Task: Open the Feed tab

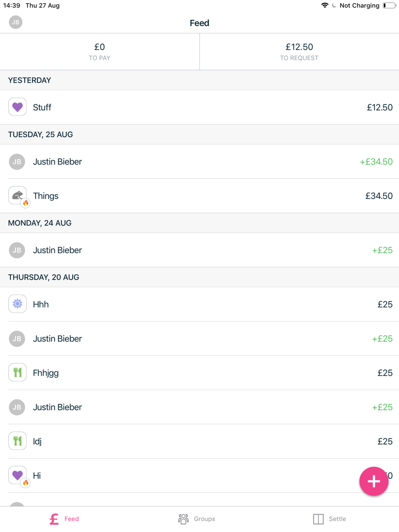Action: pyautogui.click(x=64, y=519)
